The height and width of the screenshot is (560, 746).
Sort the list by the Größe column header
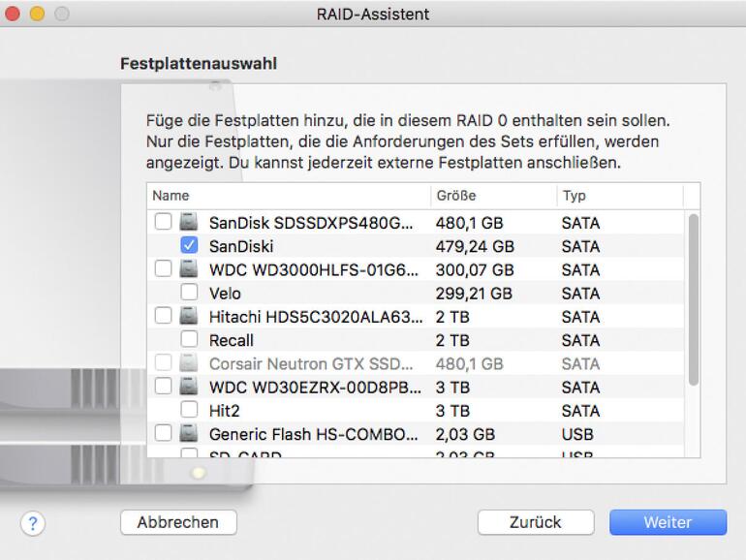(491, 196)
